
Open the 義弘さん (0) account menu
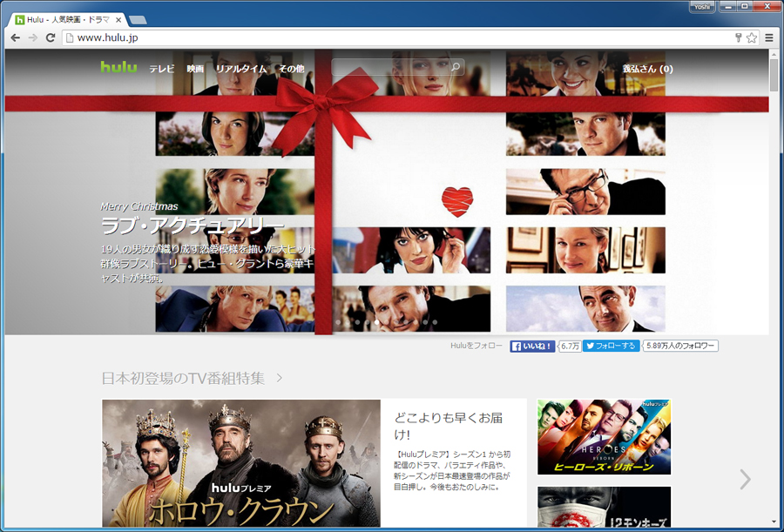[647, 69]
